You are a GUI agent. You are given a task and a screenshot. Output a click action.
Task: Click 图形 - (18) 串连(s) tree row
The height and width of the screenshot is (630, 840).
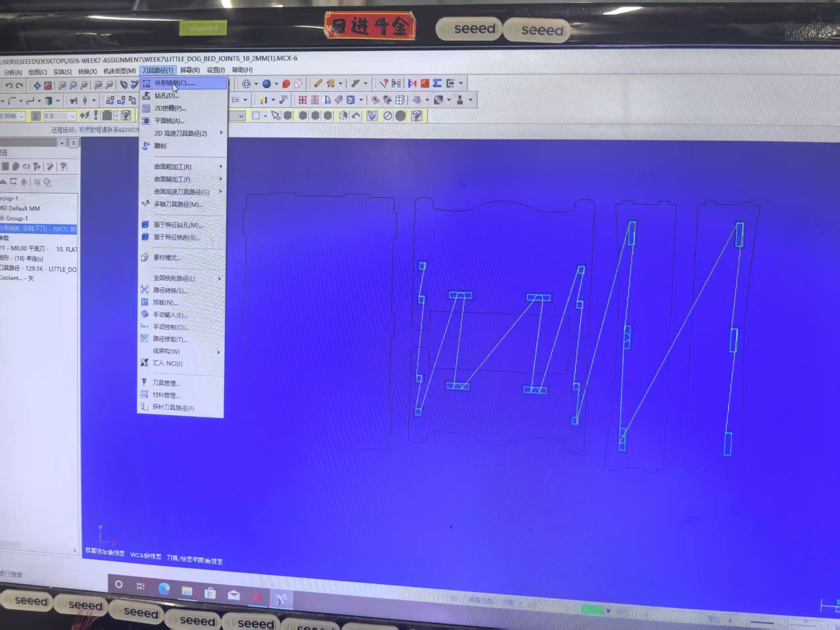click(x=23, y=258)
